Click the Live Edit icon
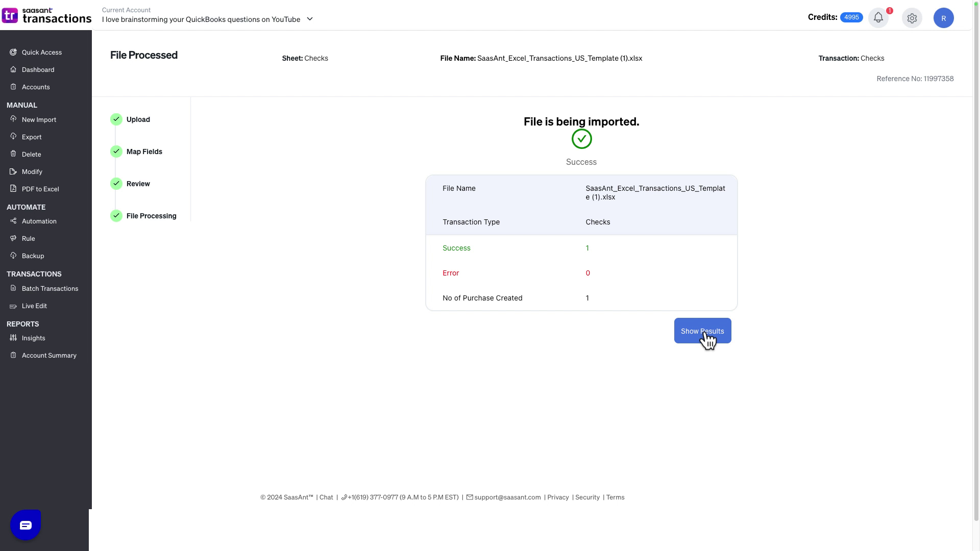The image size is (980, 551). click(13, 306)
